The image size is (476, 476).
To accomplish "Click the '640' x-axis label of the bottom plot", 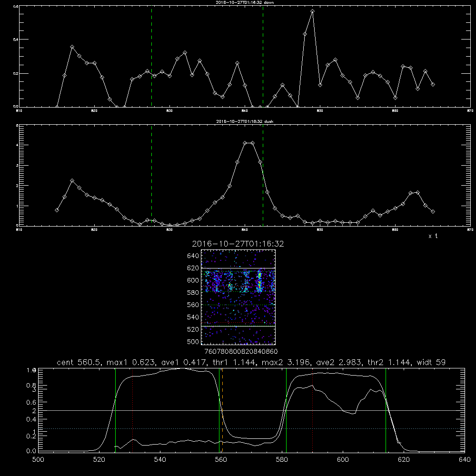I will pos(465,460).
